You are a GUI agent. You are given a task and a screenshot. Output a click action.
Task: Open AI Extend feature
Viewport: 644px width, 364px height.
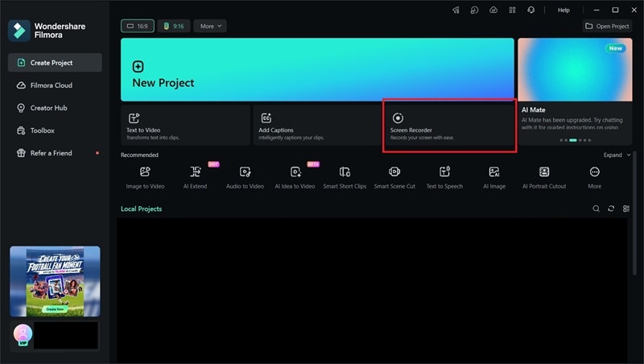click(195, 177)
